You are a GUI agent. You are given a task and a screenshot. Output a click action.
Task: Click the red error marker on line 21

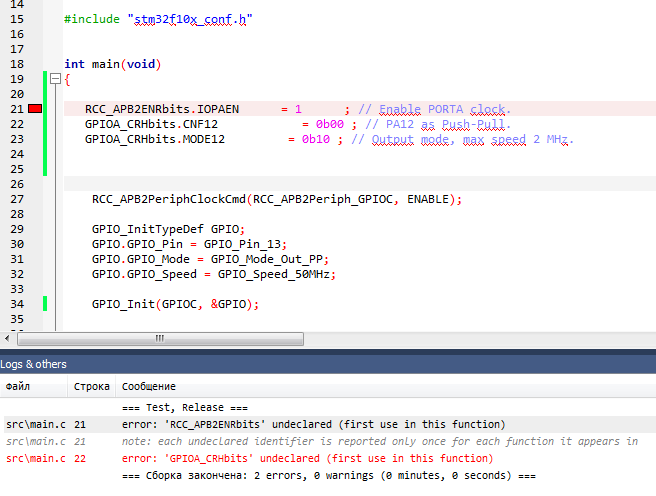coord(35,108)
